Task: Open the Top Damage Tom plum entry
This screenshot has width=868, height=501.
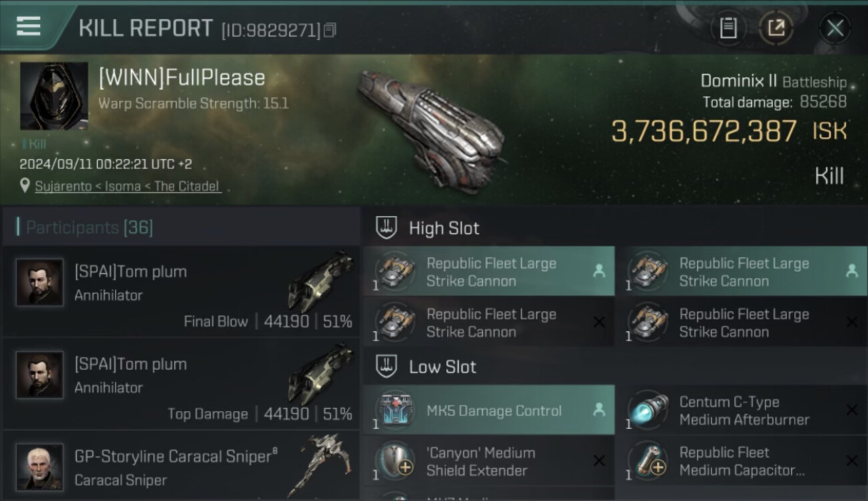Action: click(x=180, y=384)
